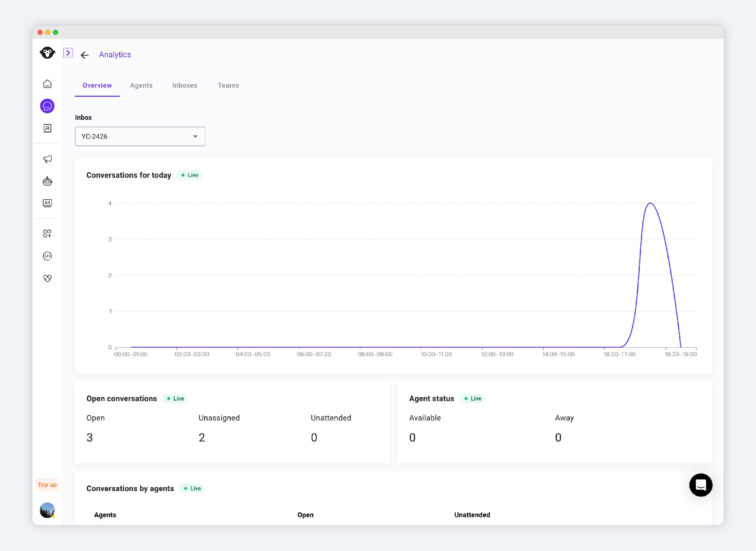Open the Inbox dropdown showing YC-2426

pos(140,136)
